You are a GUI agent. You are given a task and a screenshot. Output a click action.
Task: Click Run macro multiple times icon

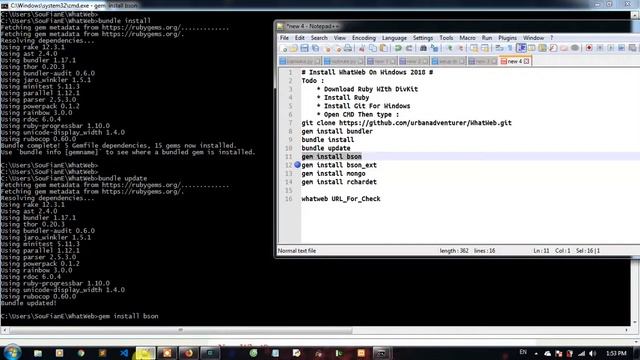(x=621, y=49)
